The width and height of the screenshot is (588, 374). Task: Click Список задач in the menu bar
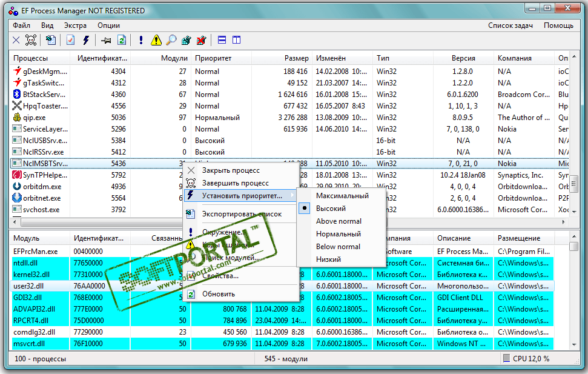click(510, 25)
